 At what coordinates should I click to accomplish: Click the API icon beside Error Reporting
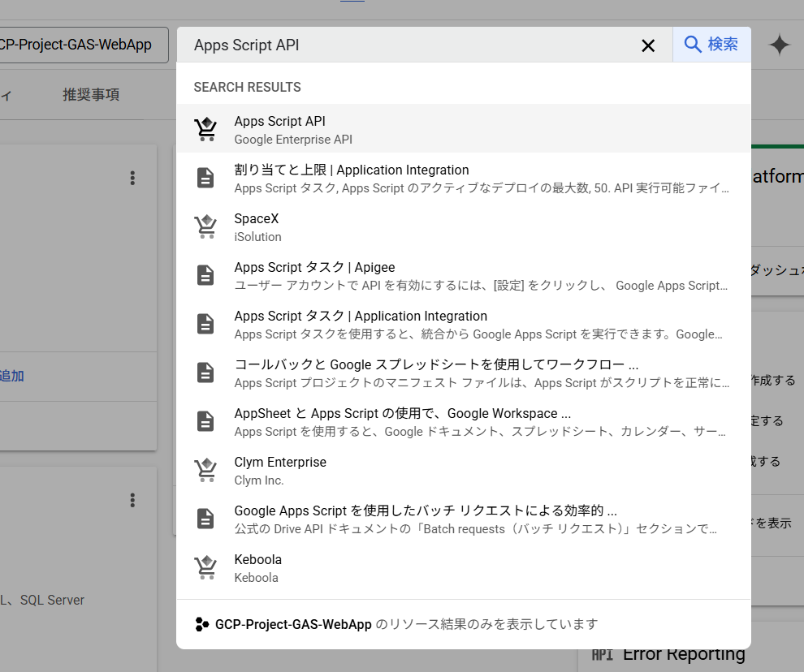tap(602, 655)
